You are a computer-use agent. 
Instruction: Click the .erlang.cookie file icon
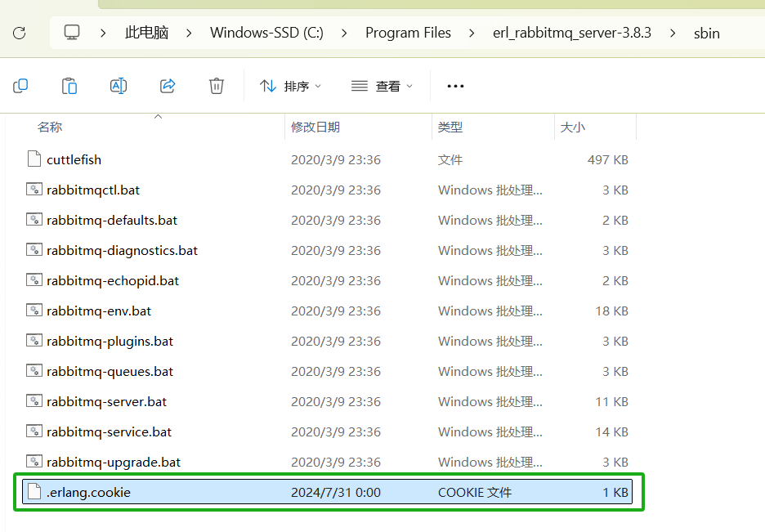[34, 491]
